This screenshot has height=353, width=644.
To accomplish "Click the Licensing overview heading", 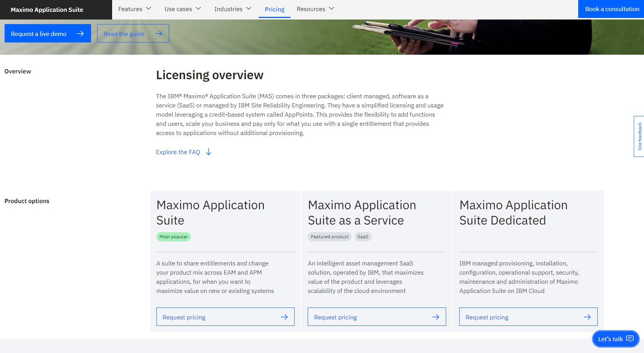I will coord(210,75).
